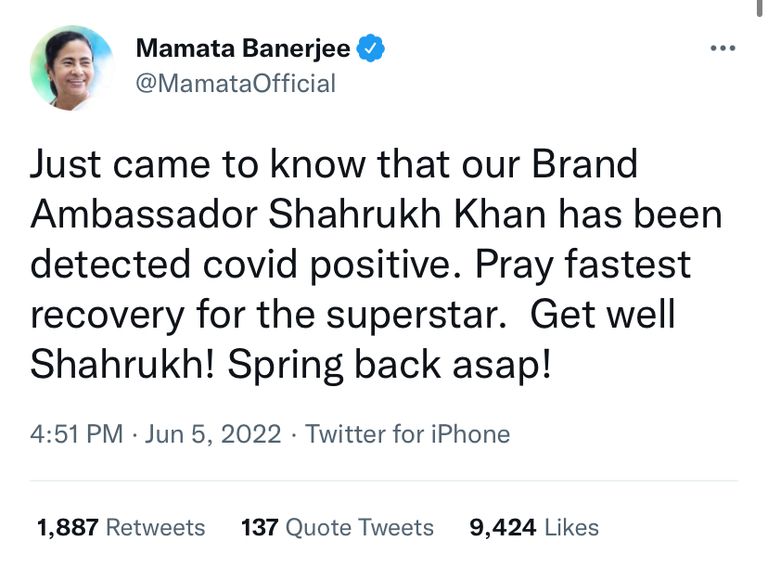
Task: Click the phrase "Spring back asap!"
Action: 390,364
